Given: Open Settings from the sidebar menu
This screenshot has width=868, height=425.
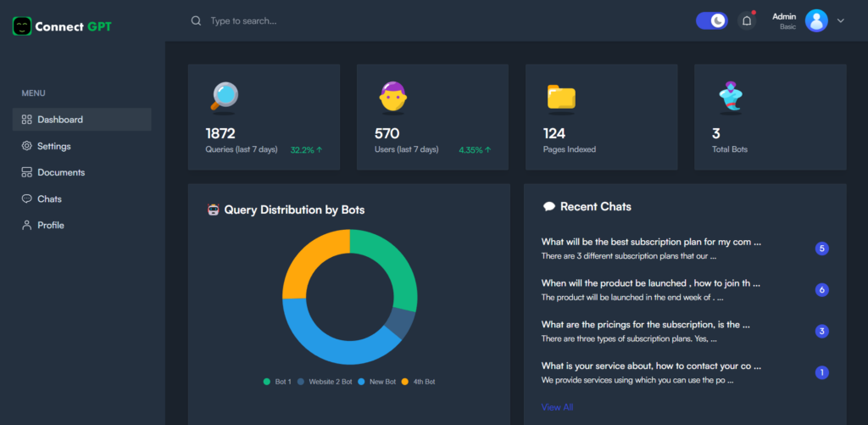Looking at the screenshot, I should [82, 146].
